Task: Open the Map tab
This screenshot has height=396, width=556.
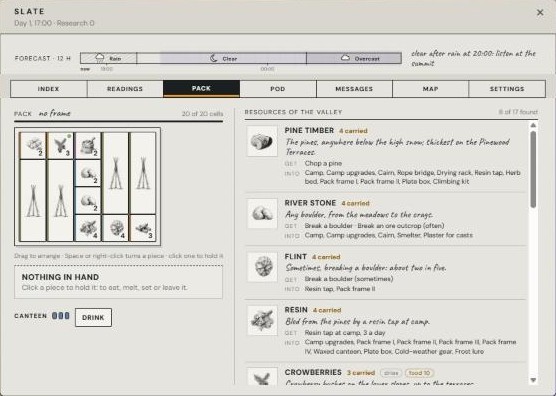Action: tap(430, 89)
